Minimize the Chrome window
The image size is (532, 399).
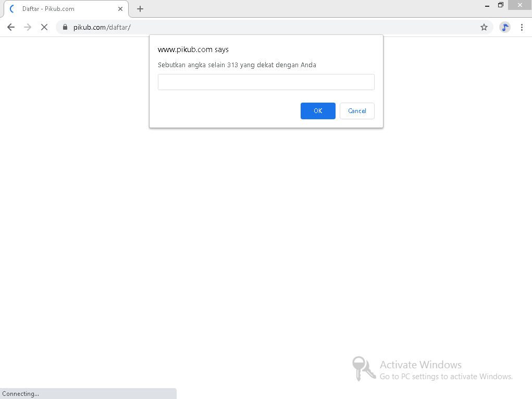click(487, 5)
